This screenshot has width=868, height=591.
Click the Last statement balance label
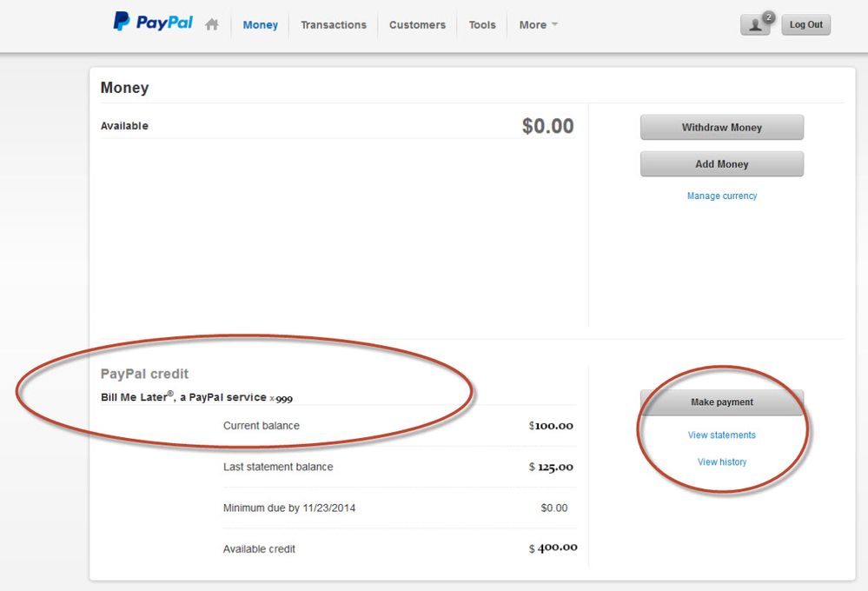[x=278, y=467]
